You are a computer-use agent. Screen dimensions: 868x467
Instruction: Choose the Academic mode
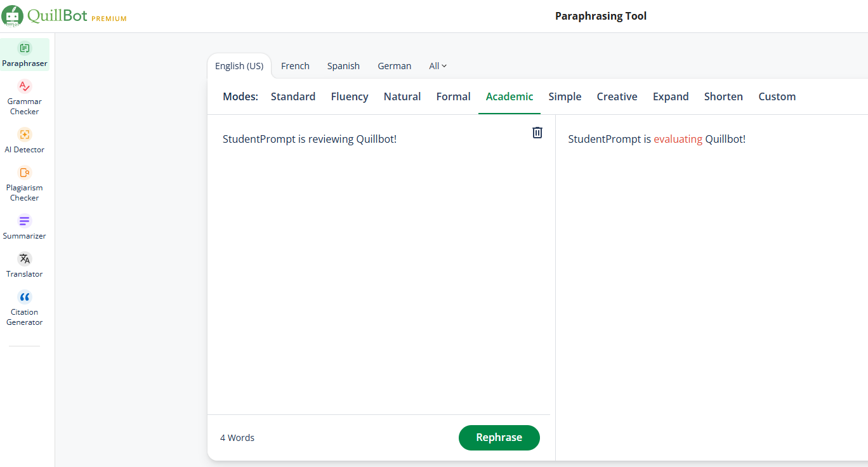coord(510,96)
